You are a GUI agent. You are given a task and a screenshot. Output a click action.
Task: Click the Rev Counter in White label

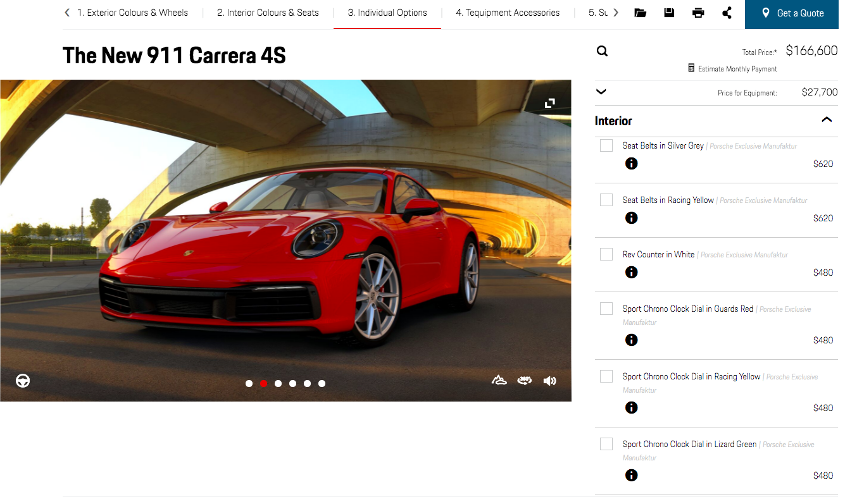(x=658, y=254)
